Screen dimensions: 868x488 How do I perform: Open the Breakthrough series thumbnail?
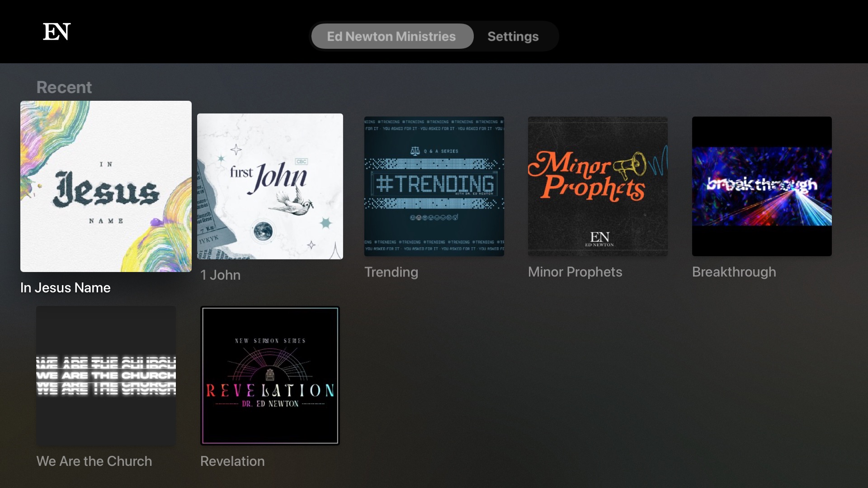tap(762, 186)
